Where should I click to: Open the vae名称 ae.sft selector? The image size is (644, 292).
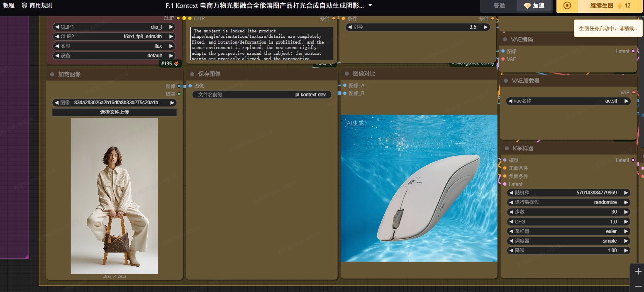(x=568, y=101)
